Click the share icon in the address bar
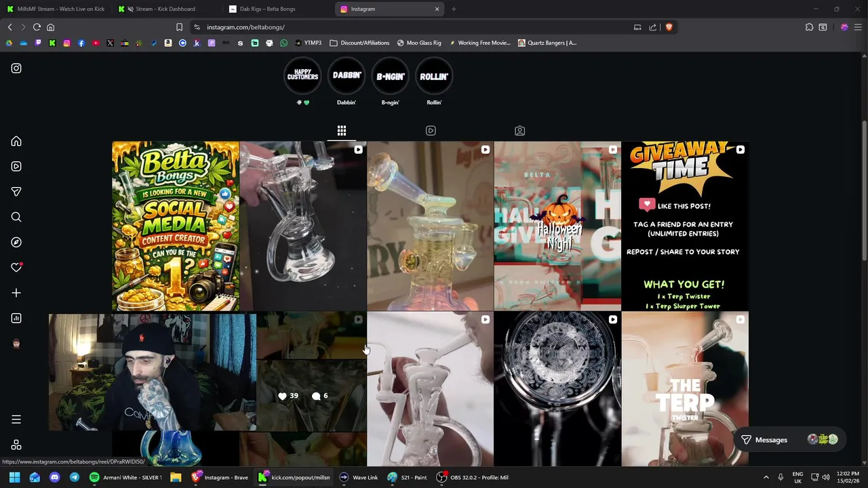The image size is (868, 488). tap(652, 27)
